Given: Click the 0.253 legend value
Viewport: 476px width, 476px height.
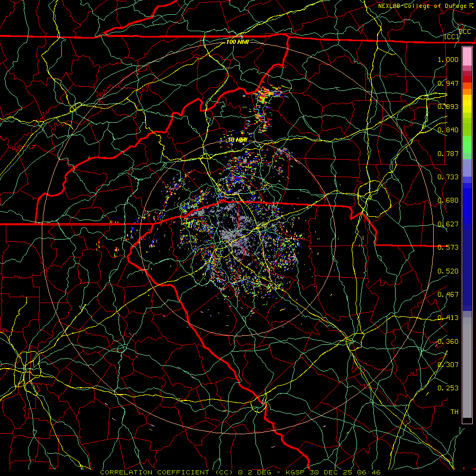Looking at the screenshot, I should point(448,388).
